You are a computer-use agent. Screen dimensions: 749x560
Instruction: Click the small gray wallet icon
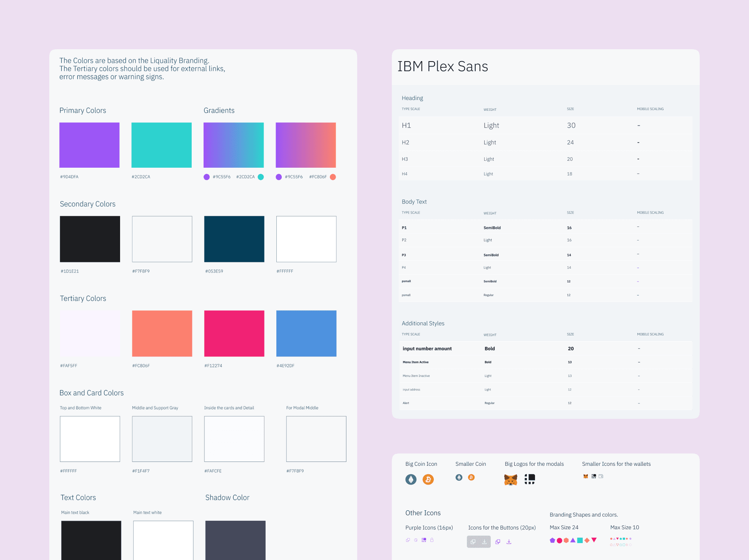[x=601, y=476]
